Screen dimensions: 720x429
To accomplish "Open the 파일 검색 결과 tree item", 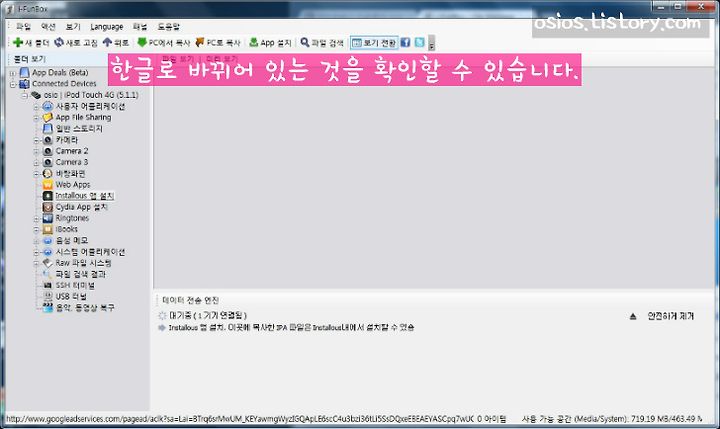I will [x=80, y=274].
